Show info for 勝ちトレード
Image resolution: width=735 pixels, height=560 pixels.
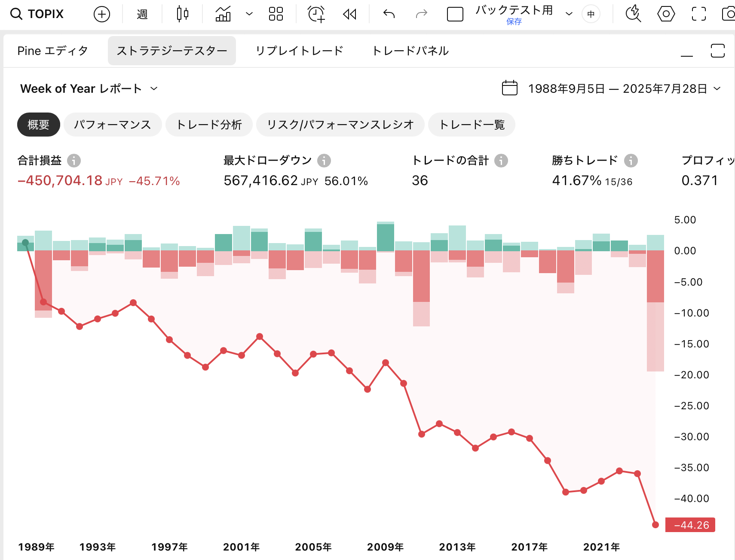(x=631, y=161)
